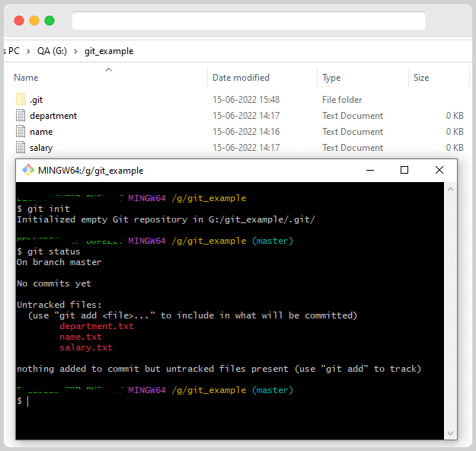Select the salary file name
The image size is (476, 451).
[41, 148]
